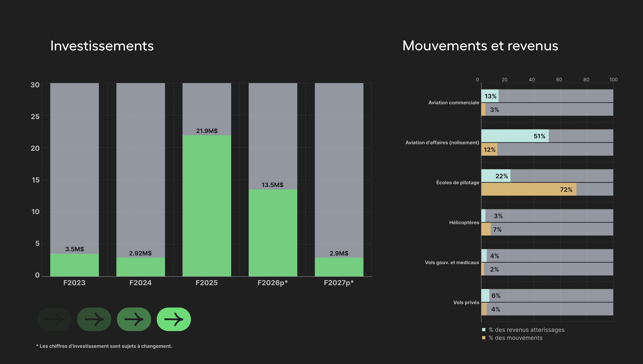Click the teal revenus atterrissages legend swatch

click(x=484, y=330)
